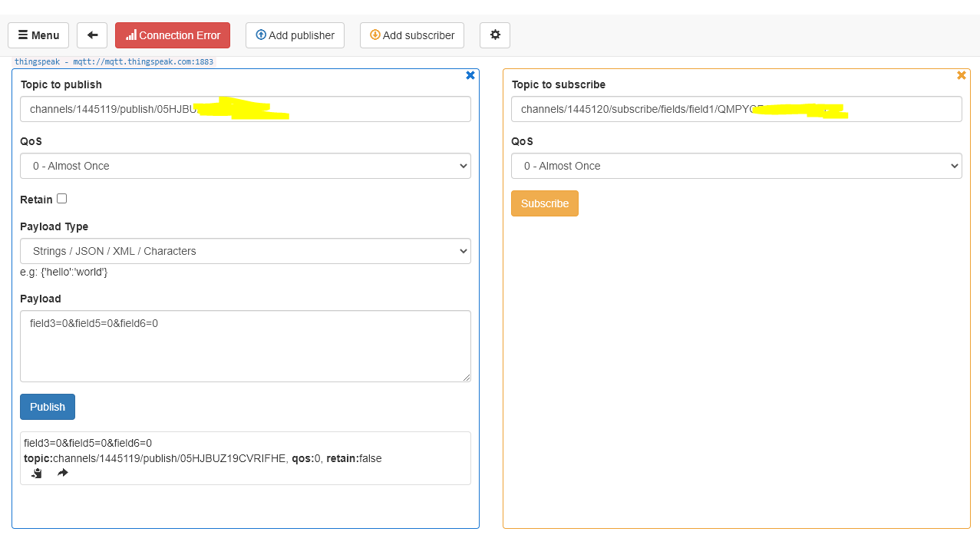Click the red Connection Error button

tap(173, 35)
